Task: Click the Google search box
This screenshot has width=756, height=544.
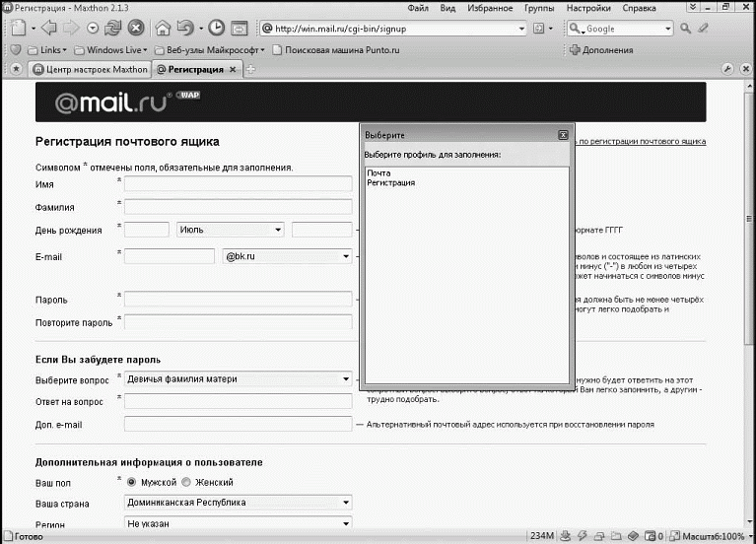Action: 620,29
